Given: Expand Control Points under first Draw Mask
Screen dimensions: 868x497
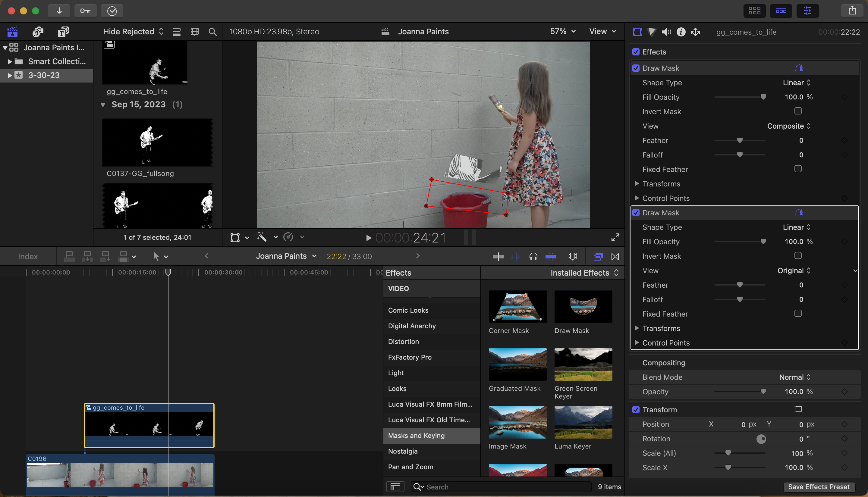Looking at the screenshot, I should point(637,198).
